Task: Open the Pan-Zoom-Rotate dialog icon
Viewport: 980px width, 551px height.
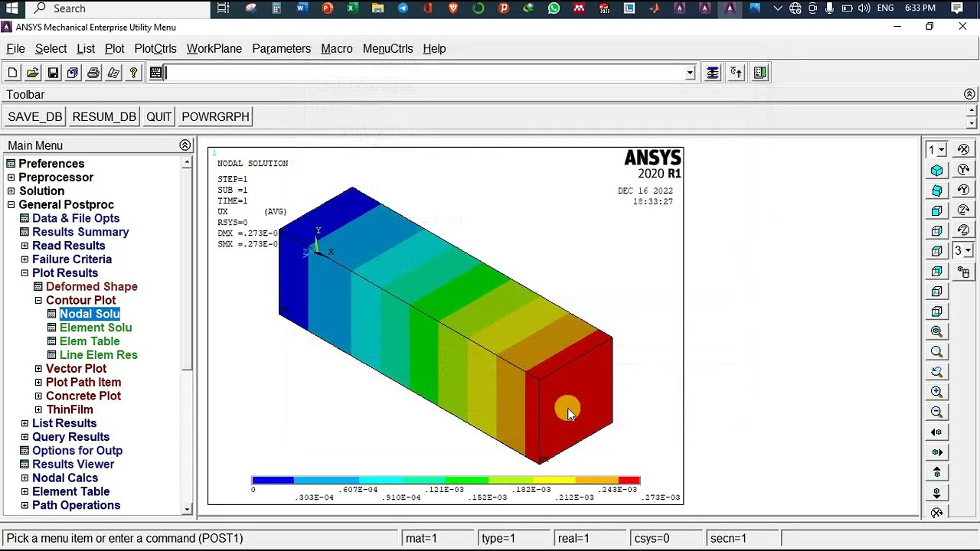Action: [73, 73]
